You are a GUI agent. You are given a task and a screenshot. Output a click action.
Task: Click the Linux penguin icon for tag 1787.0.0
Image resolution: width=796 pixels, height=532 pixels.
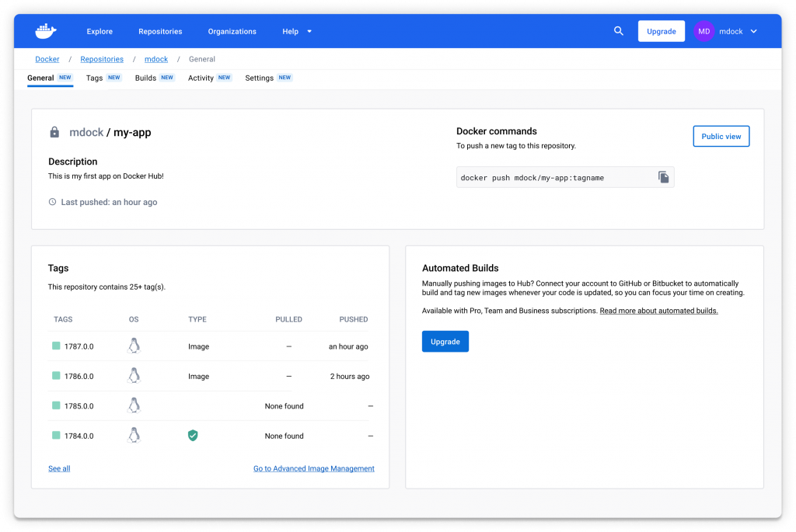(x=134, y=346)
